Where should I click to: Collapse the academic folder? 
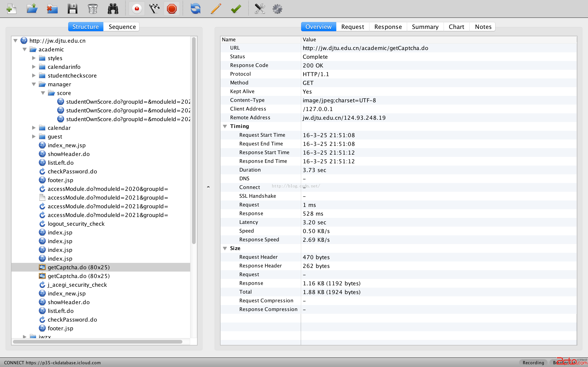point(25,49)
